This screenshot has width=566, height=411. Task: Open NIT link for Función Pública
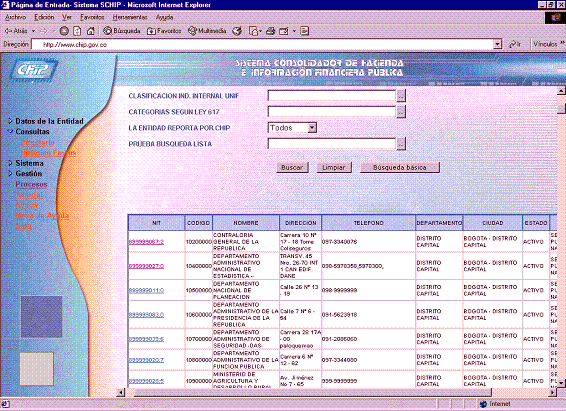point(146,360)
